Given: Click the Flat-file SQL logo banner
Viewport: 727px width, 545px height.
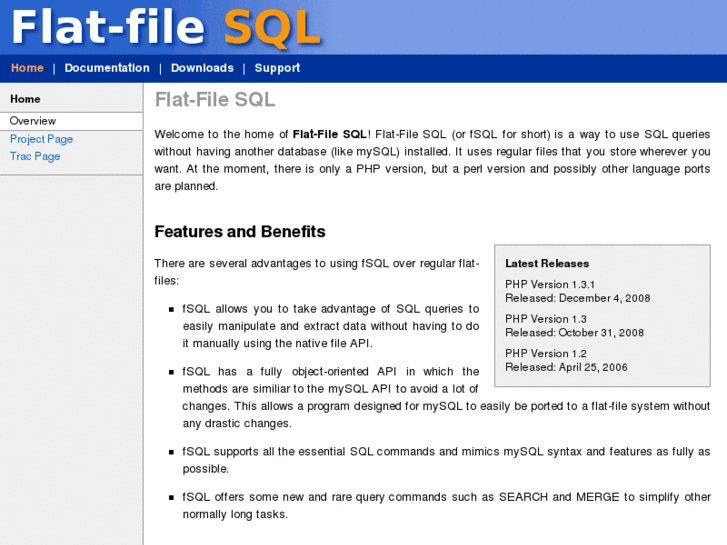Looking at the screenshot, I should tap(166, 27).
